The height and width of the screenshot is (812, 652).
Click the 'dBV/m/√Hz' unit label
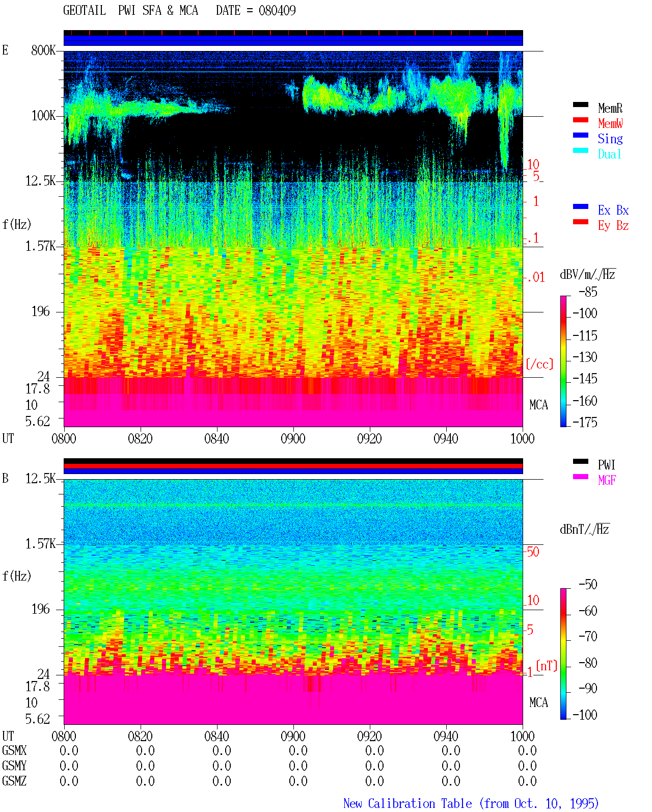pyautogui.click(x=588, y=274)
